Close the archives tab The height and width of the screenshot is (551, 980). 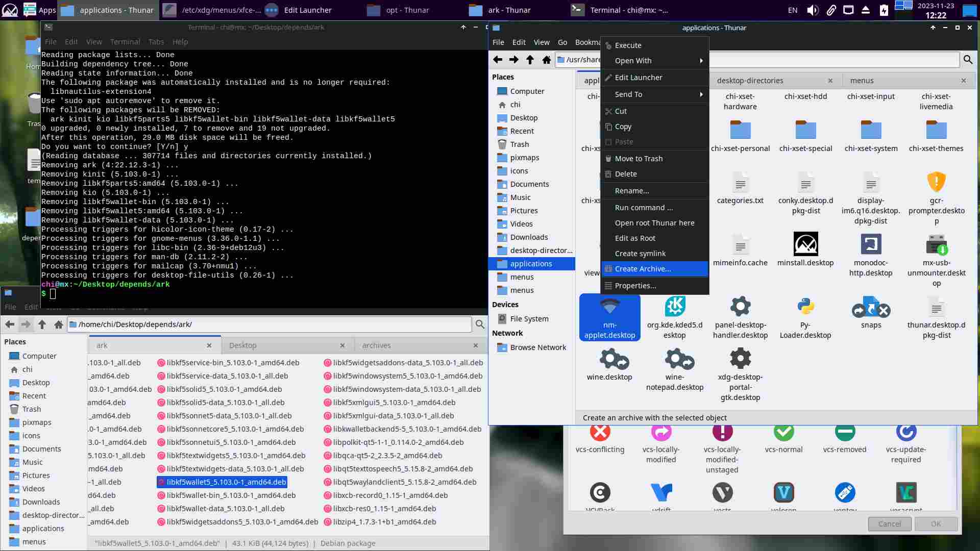[475, 345]
